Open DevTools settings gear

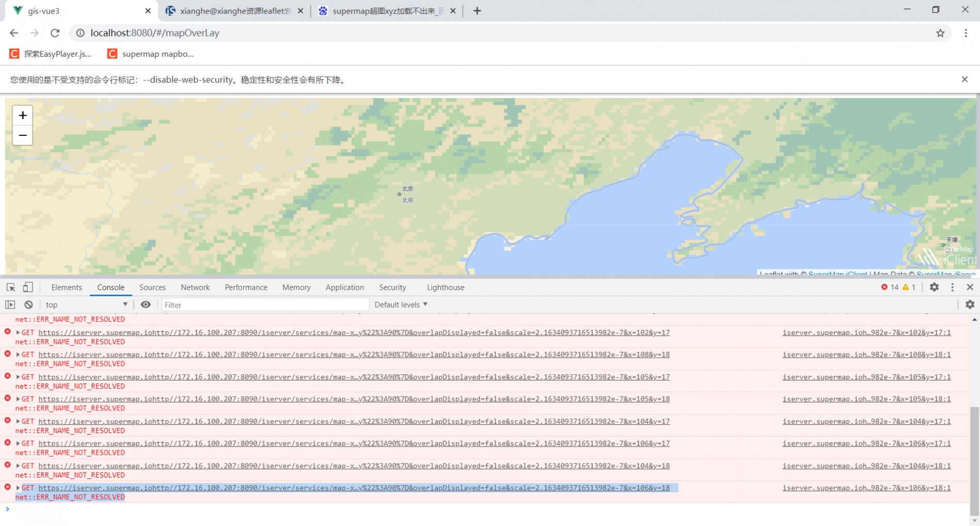(x=934, y=288)
